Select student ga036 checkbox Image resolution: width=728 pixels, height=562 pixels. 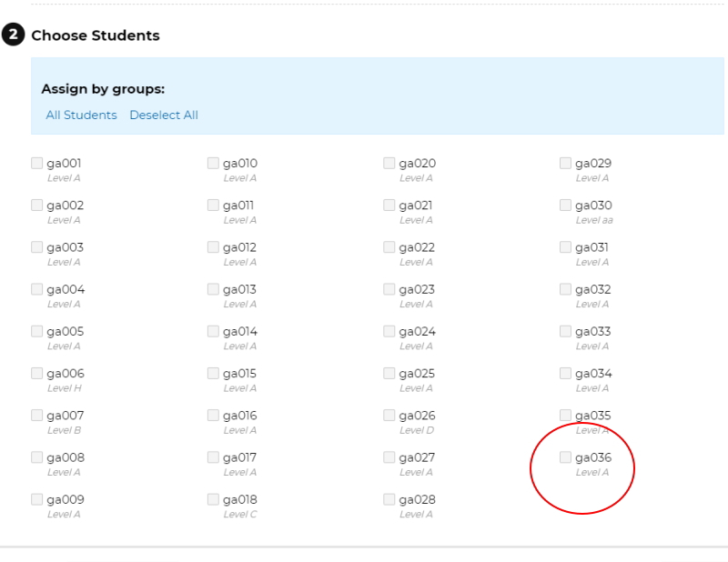565,457
